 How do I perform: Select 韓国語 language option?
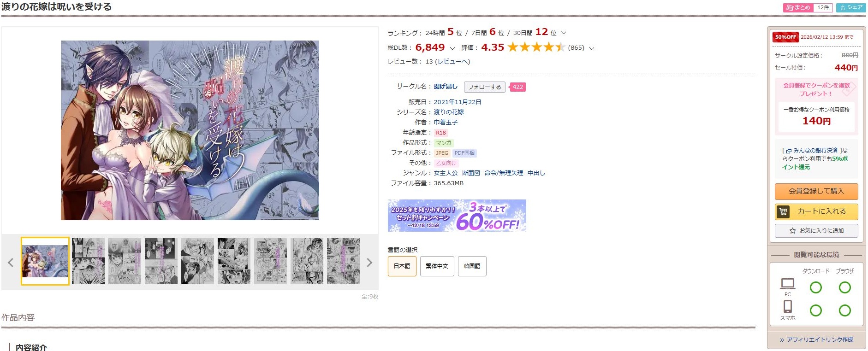(x=472, y=266)
